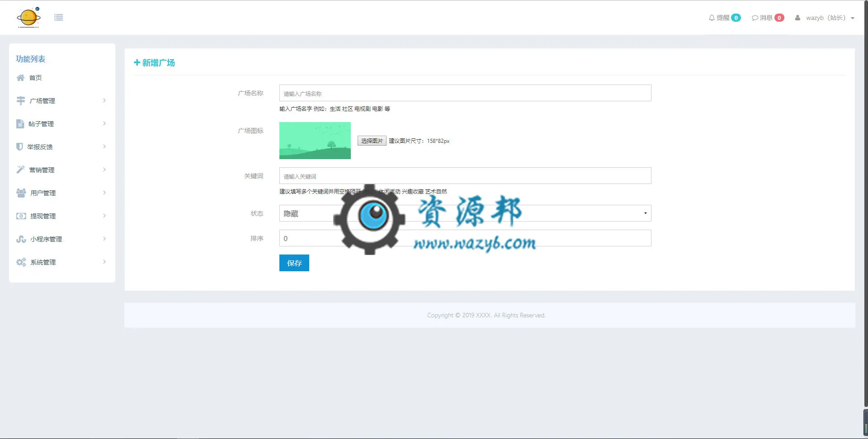Focus the 排序 input field
The height and width of the screenshot is (439, 868).
pos(465,238)
